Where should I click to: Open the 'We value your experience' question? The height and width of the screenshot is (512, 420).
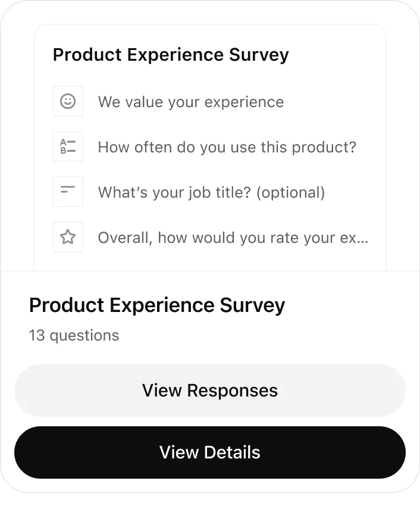(x=190, y=102)
